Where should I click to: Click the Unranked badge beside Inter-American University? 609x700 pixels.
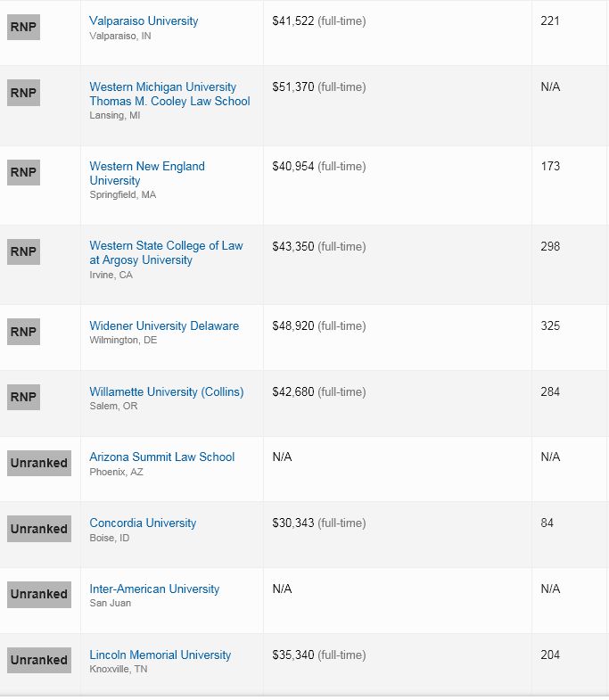tap(39, 594)
